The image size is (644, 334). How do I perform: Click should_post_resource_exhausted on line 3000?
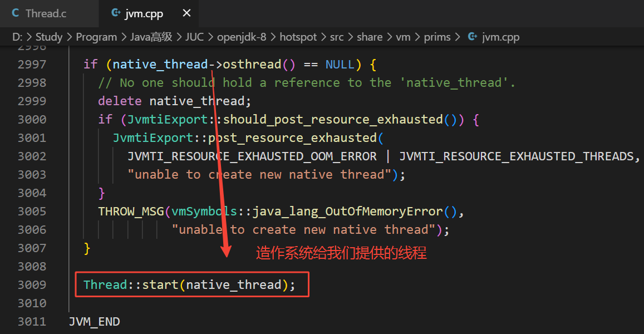pyautogui.click(x=333, y=119)
